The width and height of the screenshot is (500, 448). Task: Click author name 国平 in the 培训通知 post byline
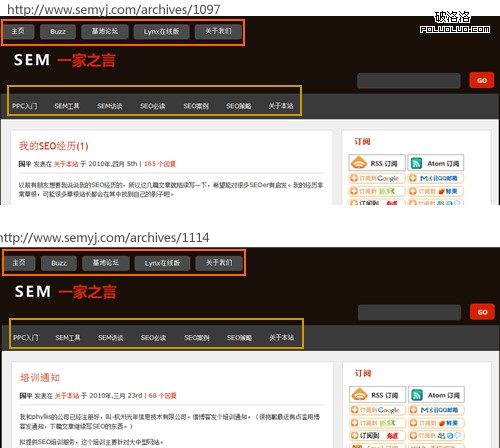[26, 396]
